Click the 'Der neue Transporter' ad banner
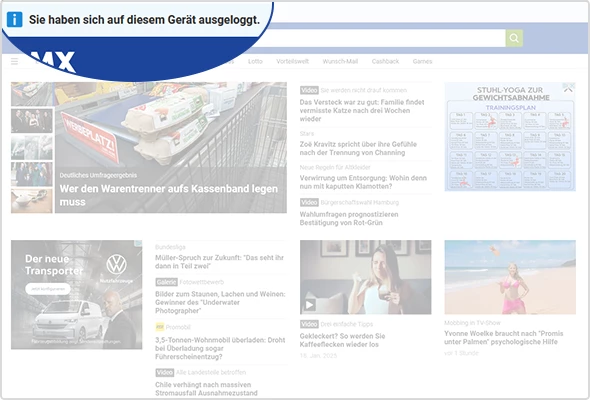The height and width of the screenshot is (400, 590). pyautogui.click(x=76, y=295)
